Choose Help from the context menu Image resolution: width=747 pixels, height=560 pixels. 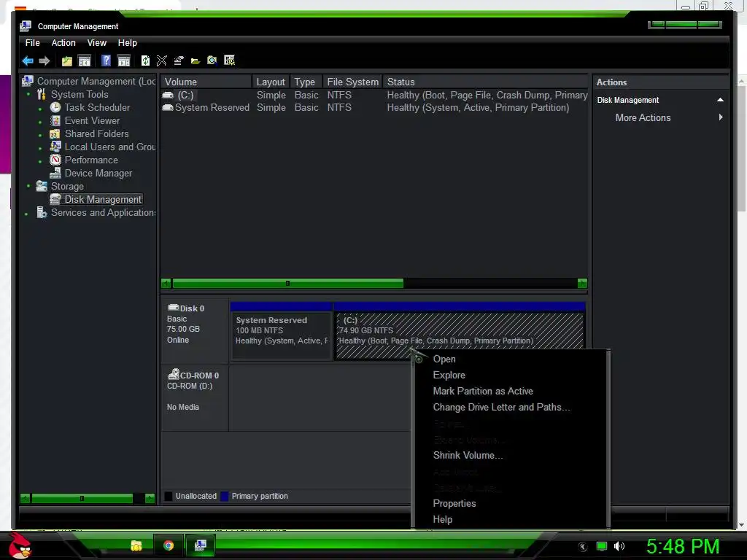click(x=510, y=519)
